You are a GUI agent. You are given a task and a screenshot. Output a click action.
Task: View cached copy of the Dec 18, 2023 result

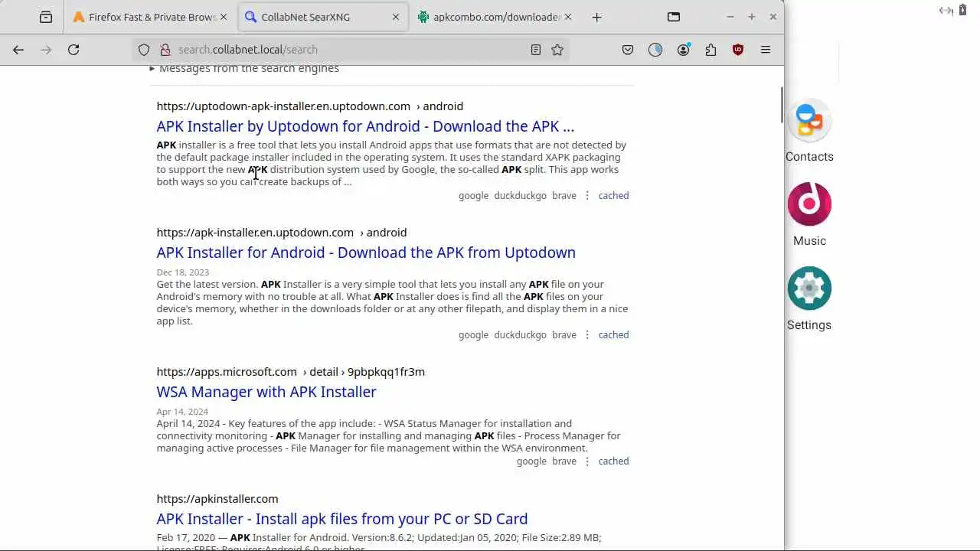613,335
